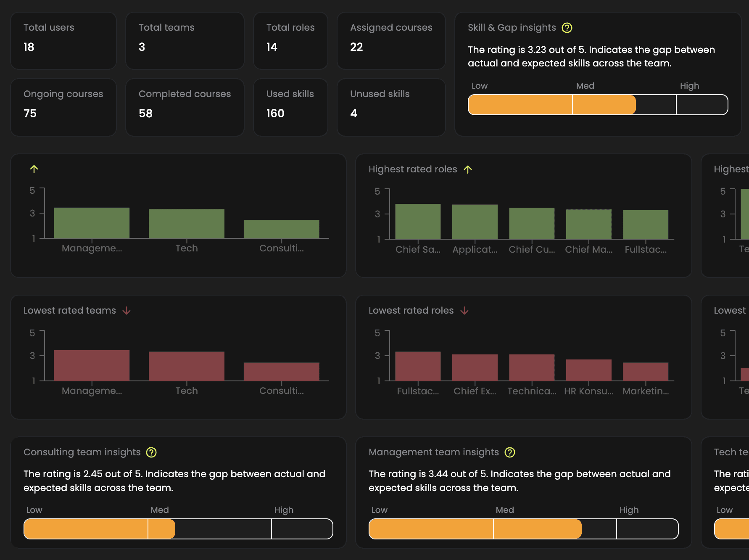Select the Marketin... bar in Lowest rated roles
749x560 pixels.
(646, 372)
